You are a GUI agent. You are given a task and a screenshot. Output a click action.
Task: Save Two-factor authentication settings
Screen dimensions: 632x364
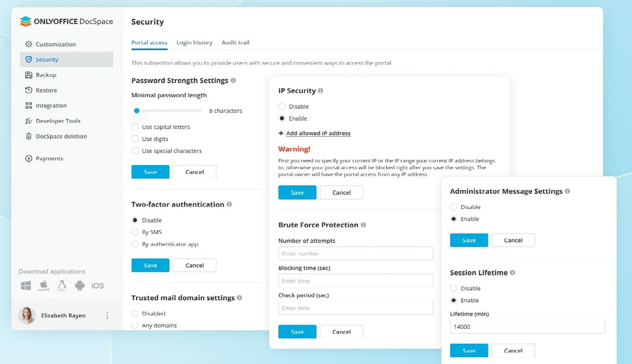[x=150, y=265]
